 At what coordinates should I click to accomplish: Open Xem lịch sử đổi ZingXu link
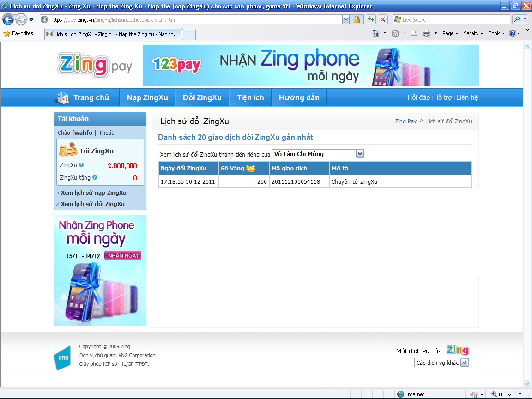click(x=92, y=204)
